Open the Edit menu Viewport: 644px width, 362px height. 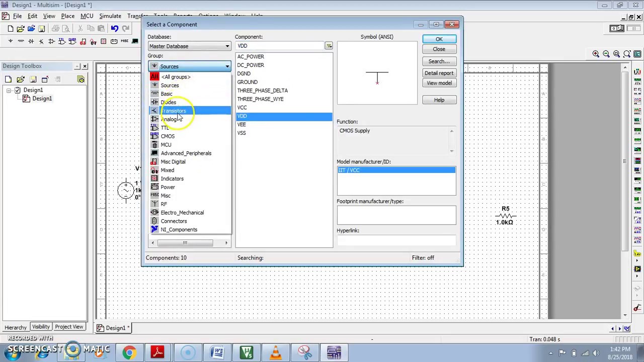pyautogui.click(x=32, y=16)
